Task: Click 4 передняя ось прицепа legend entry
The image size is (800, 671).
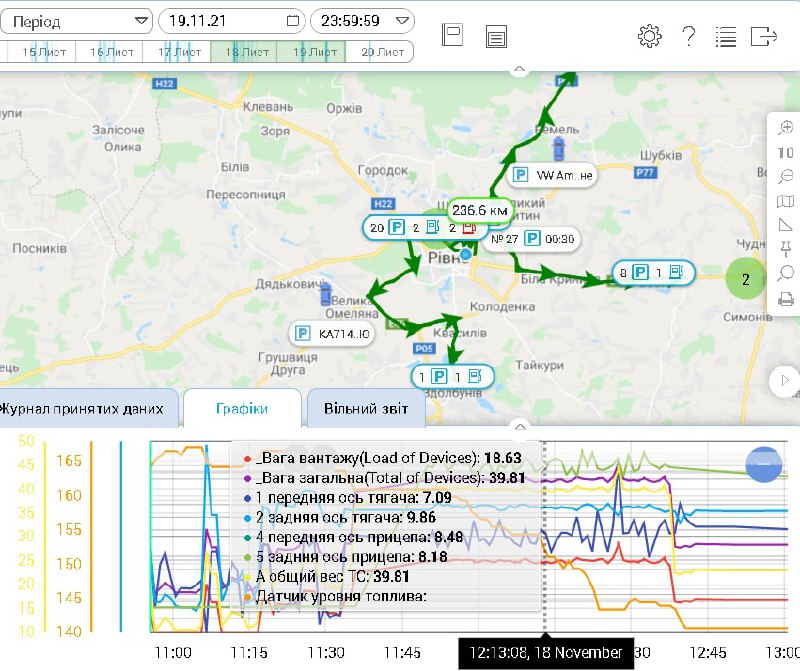Action: [x=354, y=537]
